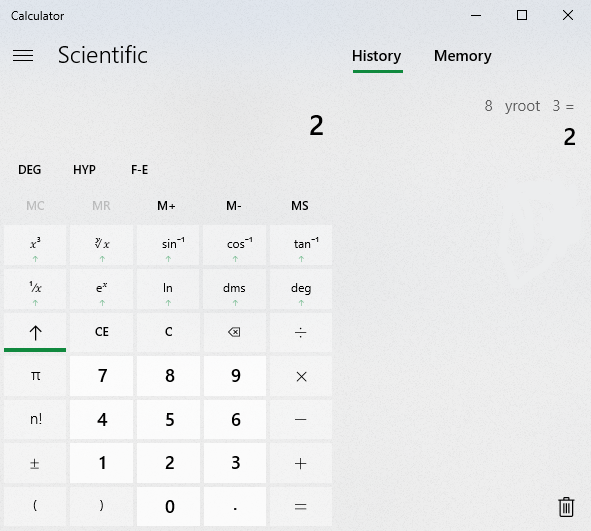Viewport: 591px width, 531px height.
Task: Click the decimal point key
Action: tap(234, 507)
